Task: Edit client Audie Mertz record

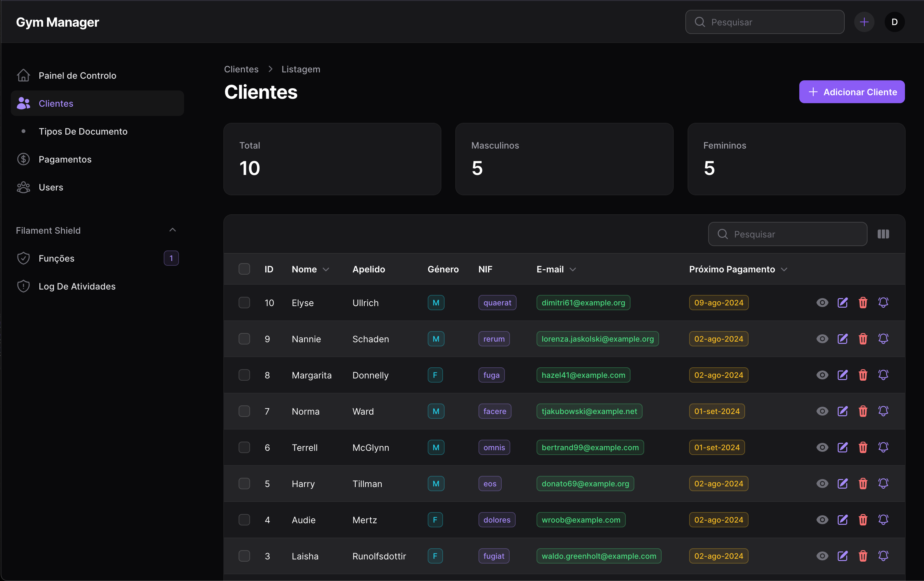Action: (x=842, y=519)
